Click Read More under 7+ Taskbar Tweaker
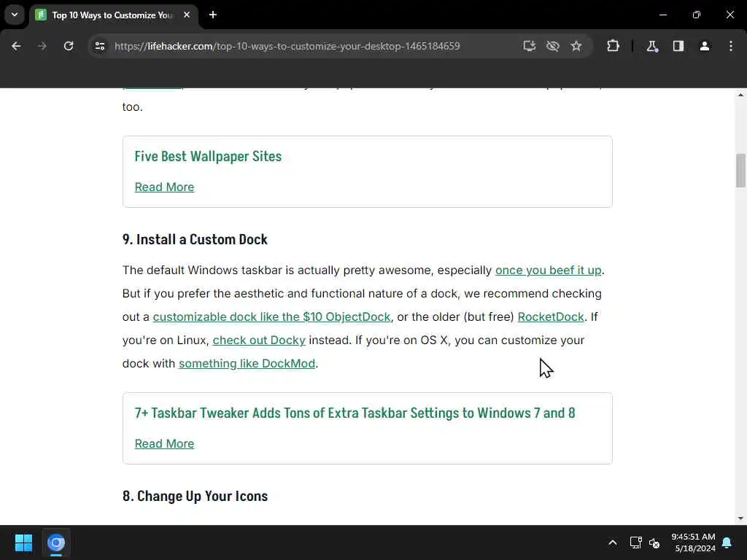 (164, 444)
